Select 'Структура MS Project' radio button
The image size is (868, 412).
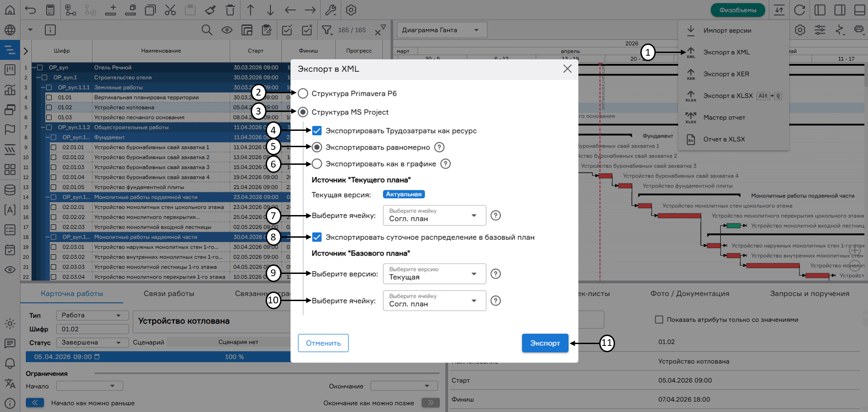click(303, 112)
